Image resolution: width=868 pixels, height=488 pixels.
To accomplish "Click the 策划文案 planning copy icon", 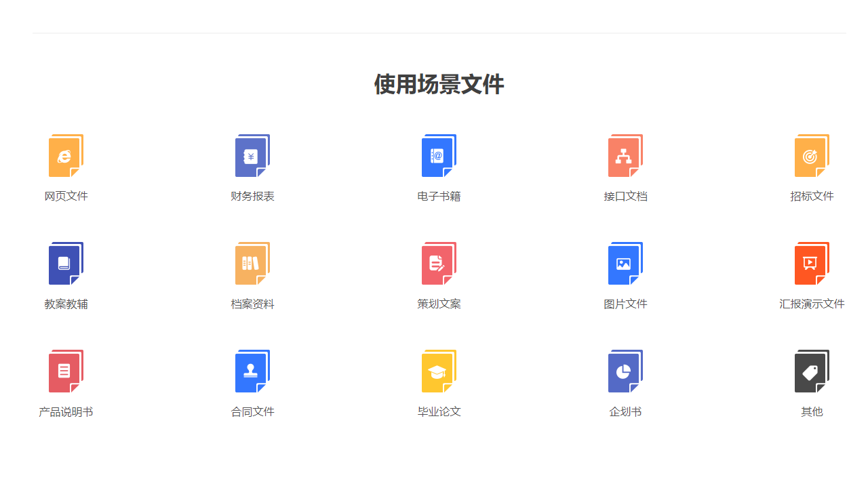I will [438, 263].
